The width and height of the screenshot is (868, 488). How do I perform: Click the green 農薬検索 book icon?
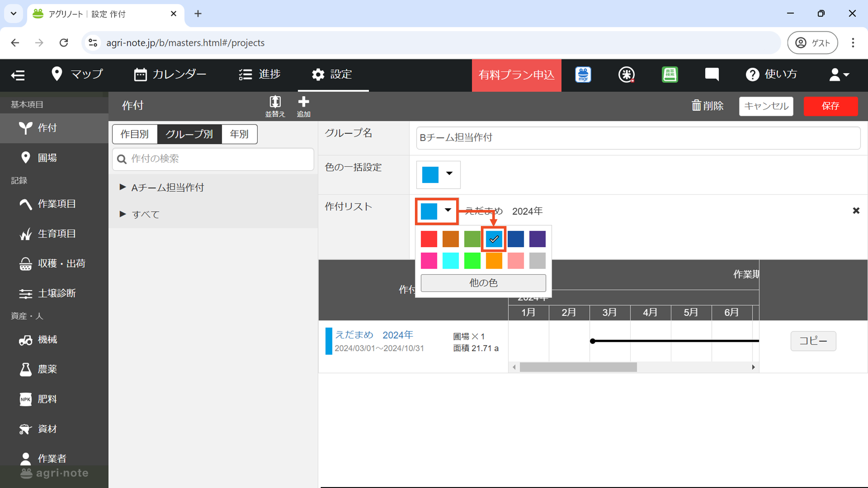[x=670, y=75]
